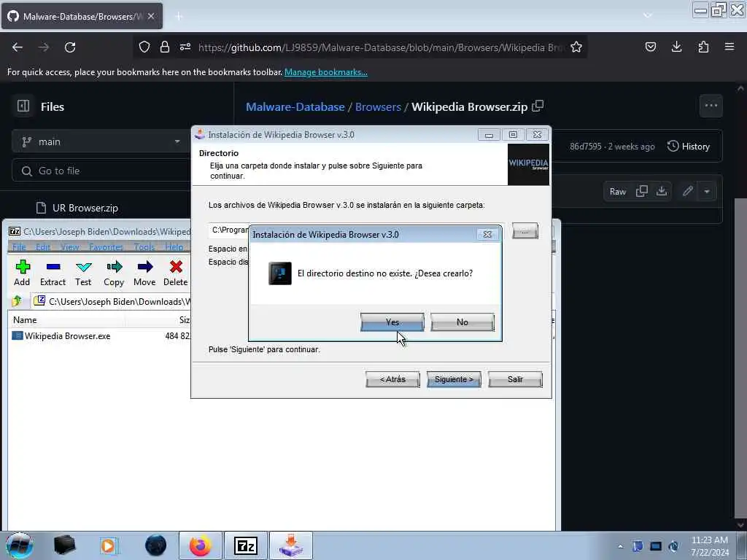Click the Delete tool in 7-Zip
Screen dimensions: 747x560
tap(175, 273)
